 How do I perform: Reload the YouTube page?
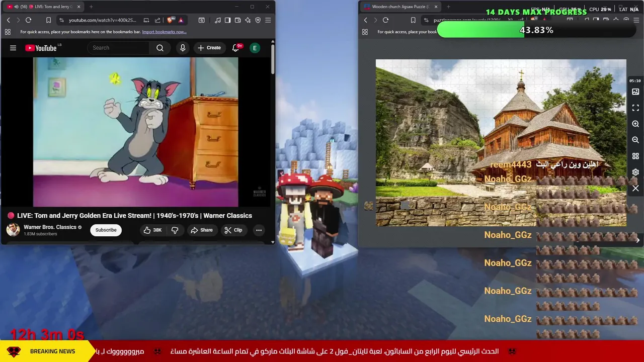28,20
